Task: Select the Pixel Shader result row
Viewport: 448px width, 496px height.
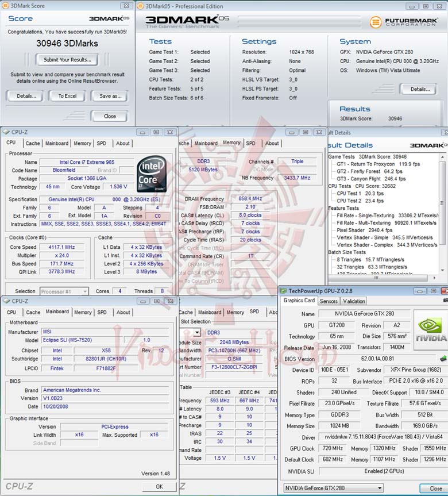Action: (364, 230)
